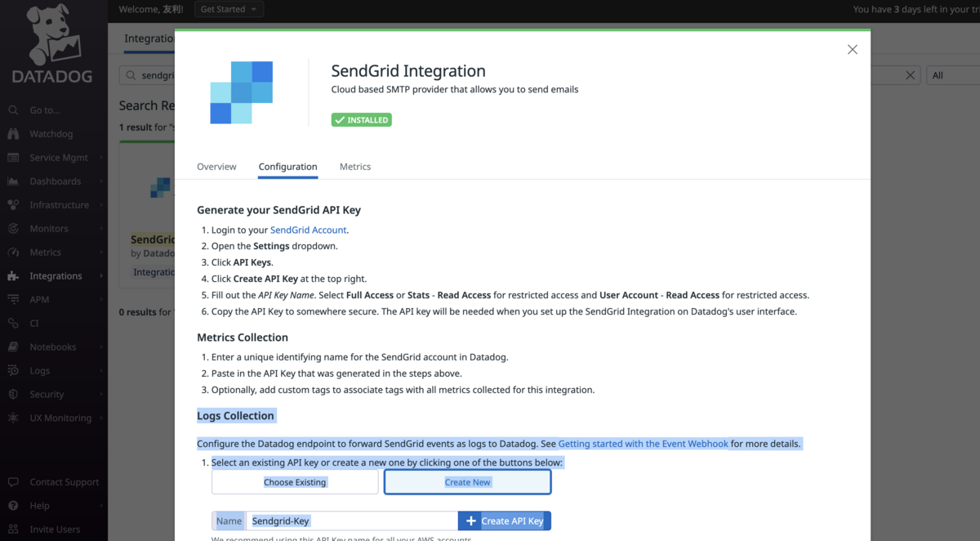Click the Choose Existing button
This screenshot has width=980, height=541.
294,481
